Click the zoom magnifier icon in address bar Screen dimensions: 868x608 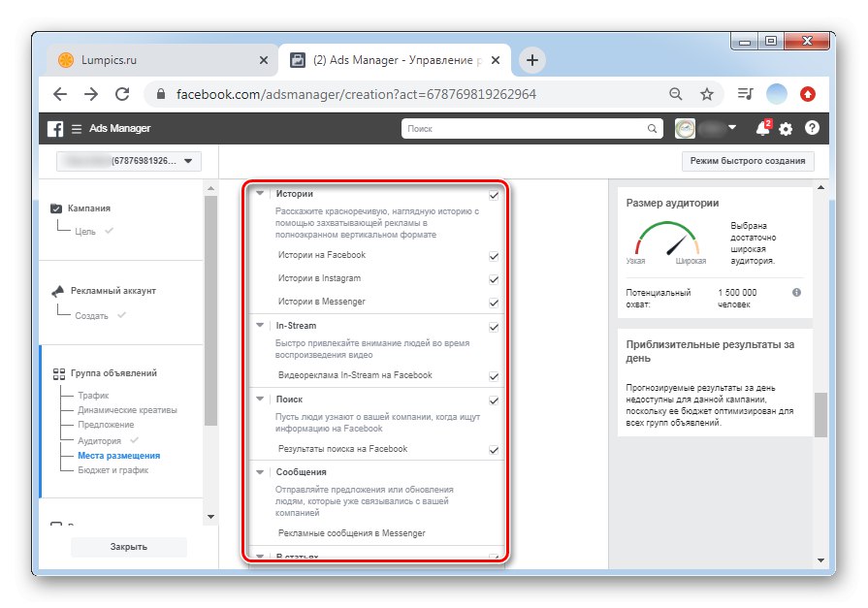[x=675, y=94]
